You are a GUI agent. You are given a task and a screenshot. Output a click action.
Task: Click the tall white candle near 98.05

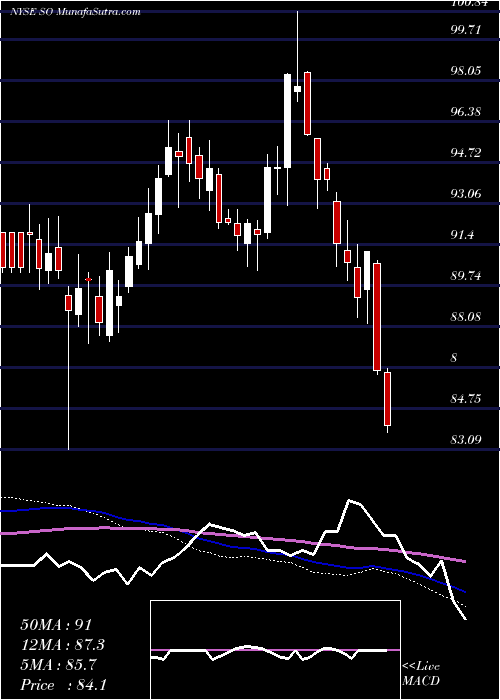287,121
